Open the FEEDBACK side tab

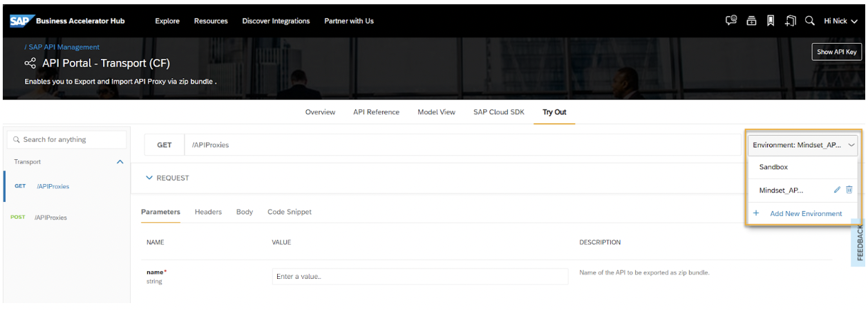tap(859, 242)
